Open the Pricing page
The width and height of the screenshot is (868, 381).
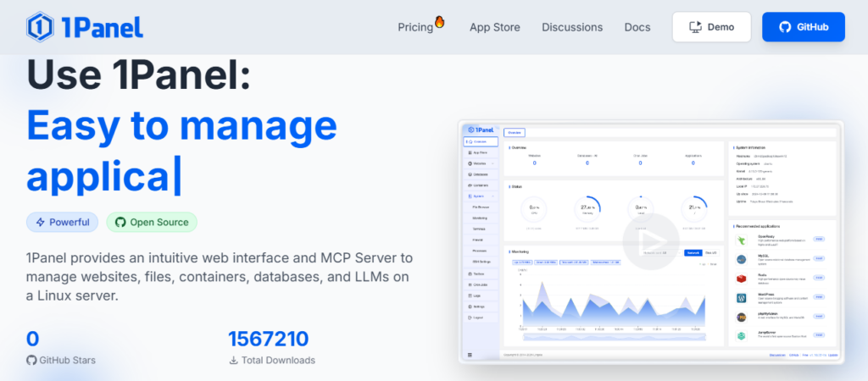[x=415, y=27]
